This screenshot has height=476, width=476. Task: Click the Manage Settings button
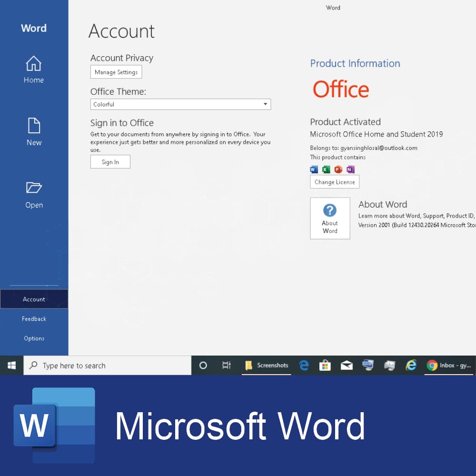pyautogui.click(x=116, y=72)
